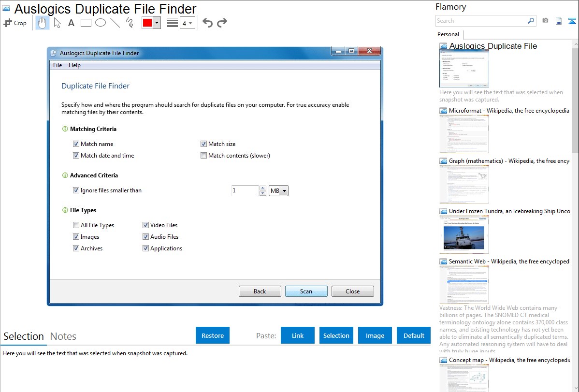Viewport: 579px width, 392px height.
Task: Select the freehand scribble tool
Action: (130, 23)
